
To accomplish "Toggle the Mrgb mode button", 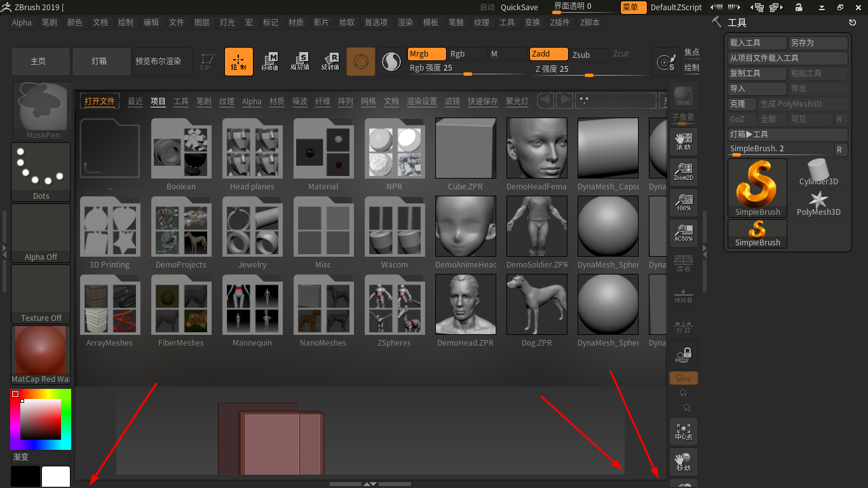I will [x=426, y=54].
